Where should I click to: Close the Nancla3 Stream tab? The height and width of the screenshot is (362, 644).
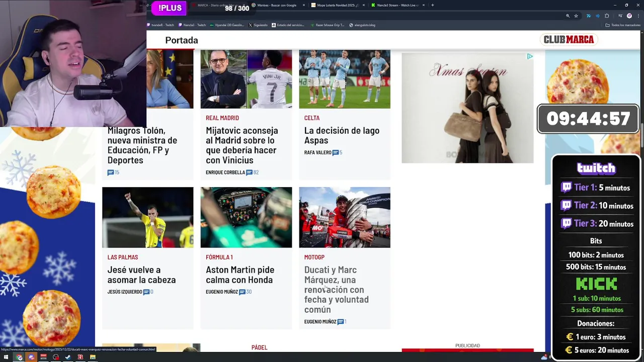[x=424, y=5]
